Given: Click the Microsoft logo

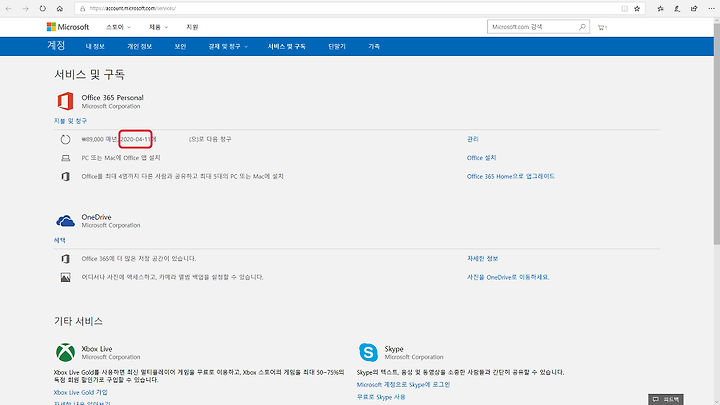Looking at the screenshot, I should coord(68,27).
